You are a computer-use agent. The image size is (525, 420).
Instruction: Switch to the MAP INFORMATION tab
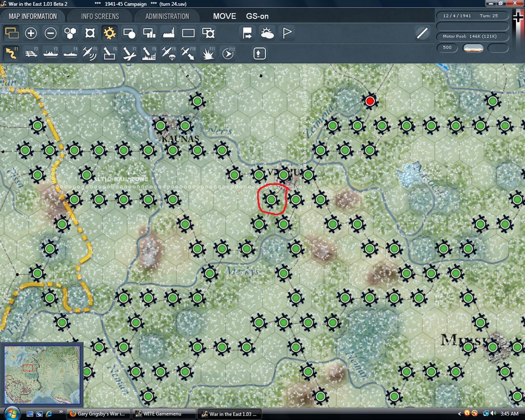point(33,16)
